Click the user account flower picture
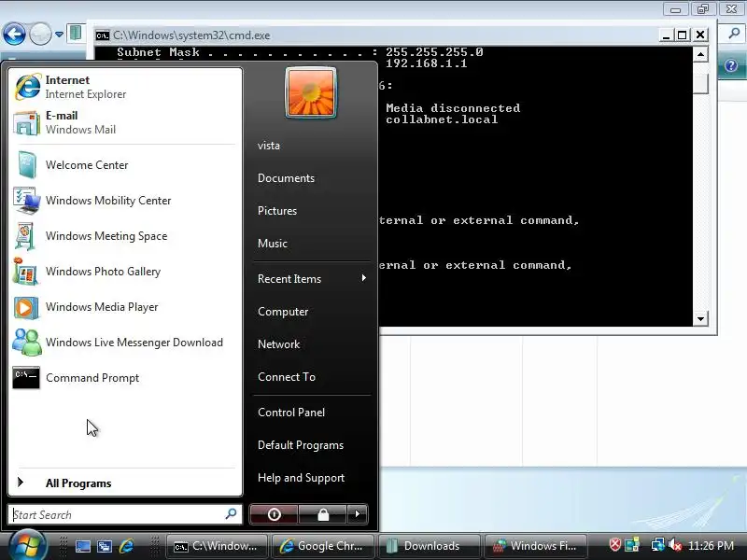Screen dimensions: 747x560 tap(311, 92)
